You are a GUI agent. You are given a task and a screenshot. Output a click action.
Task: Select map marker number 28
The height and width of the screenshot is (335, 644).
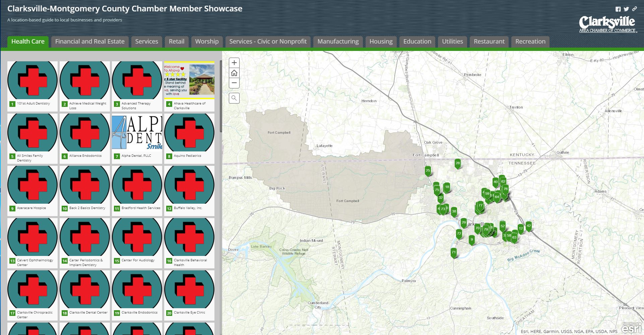[458, 164]
